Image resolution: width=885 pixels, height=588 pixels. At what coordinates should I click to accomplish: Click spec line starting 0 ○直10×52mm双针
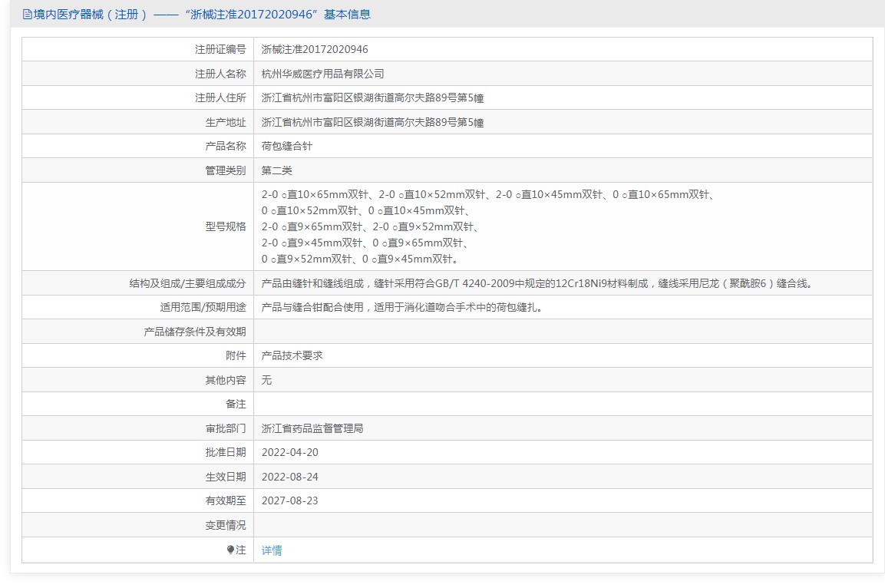click(366, 211)
